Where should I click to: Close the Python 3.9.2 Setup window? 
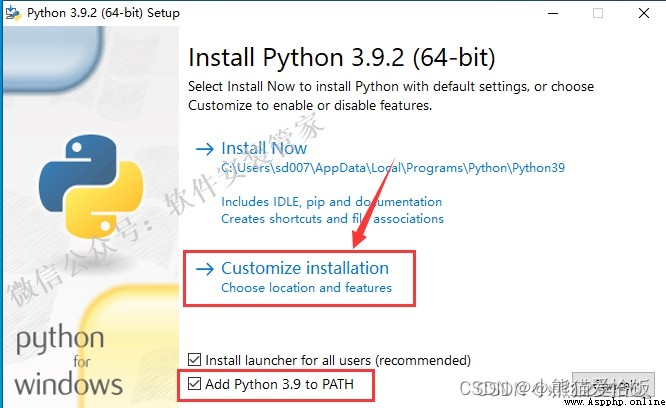tap(643, 13)
